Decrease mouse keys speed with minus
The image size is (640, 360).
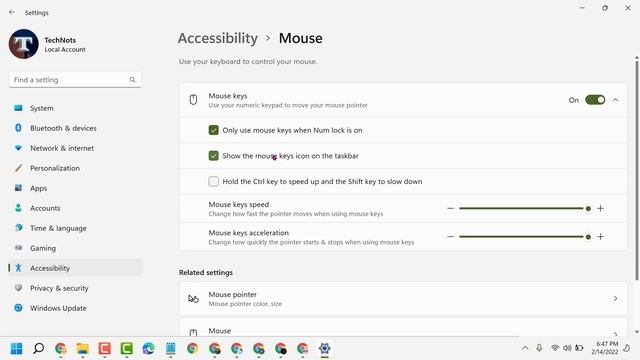point(450,209)
